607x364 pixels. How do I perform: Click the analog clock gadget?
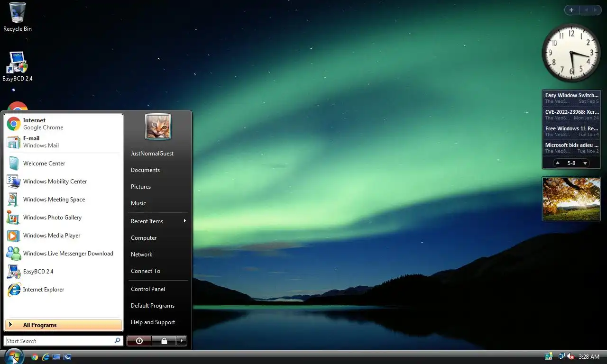point(571,53)
